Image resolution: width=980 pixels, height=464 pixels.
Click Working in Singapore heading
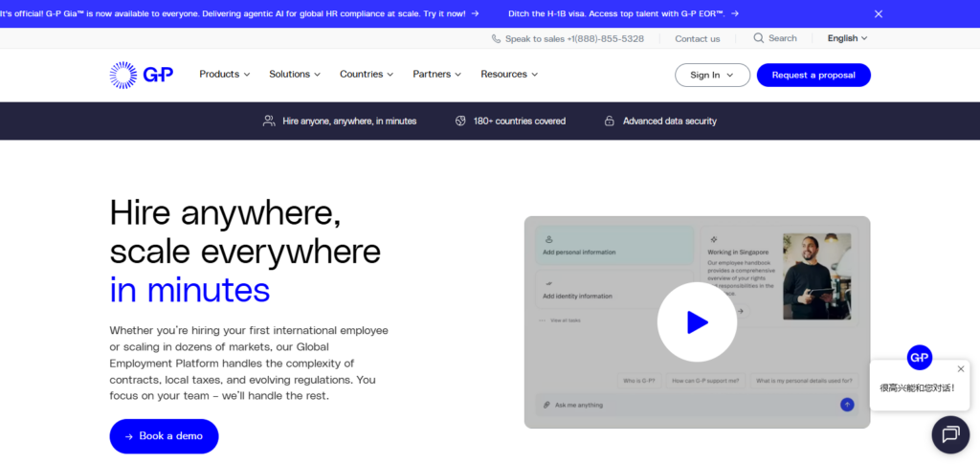coord(738,253)
